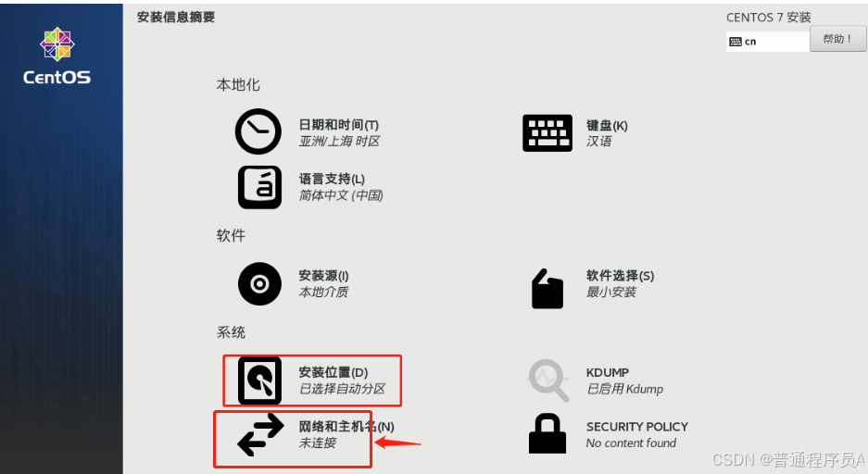Click the SECURITY POLICY label text
The height and width of the screenshot is (474, 868).
tap(637, 427)
